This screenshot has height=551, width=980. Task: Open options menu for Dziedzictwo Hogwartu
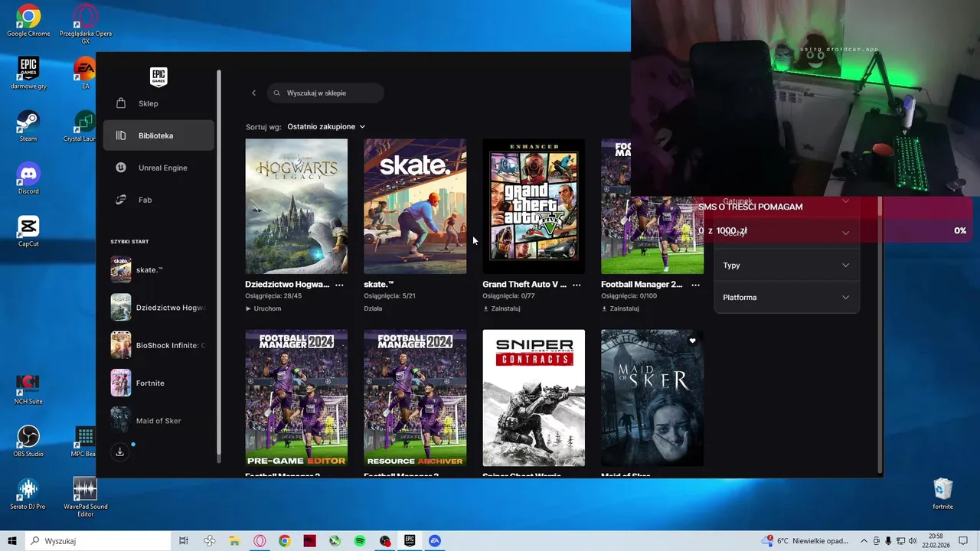tap(339, 285)
